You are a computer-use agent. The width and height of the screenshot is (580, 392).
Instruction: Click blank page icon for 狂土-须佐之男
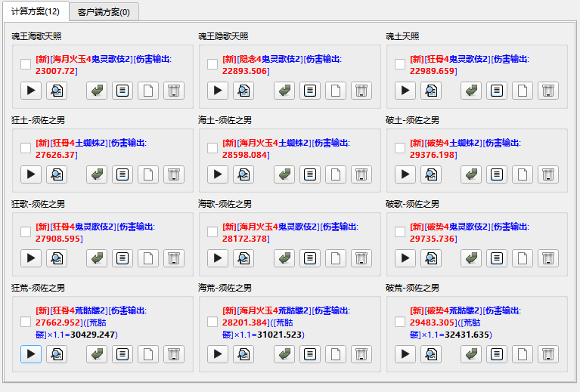(x=148, y=174)
